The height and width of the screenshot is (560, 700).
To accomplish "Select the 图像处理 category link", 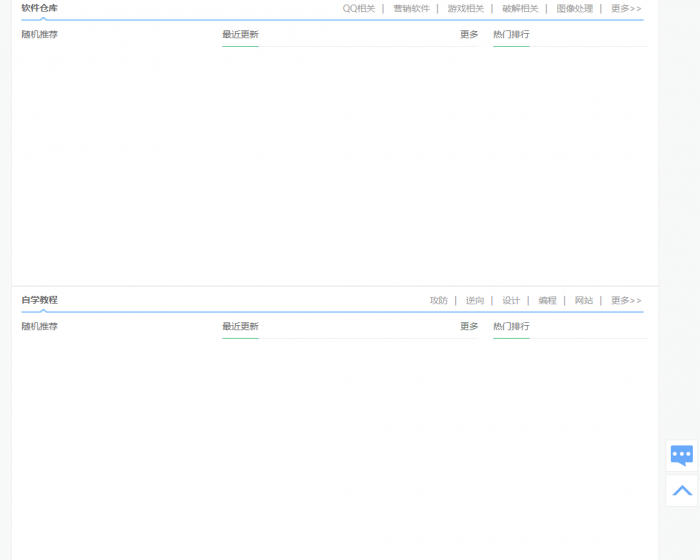I will click(574, 9).
